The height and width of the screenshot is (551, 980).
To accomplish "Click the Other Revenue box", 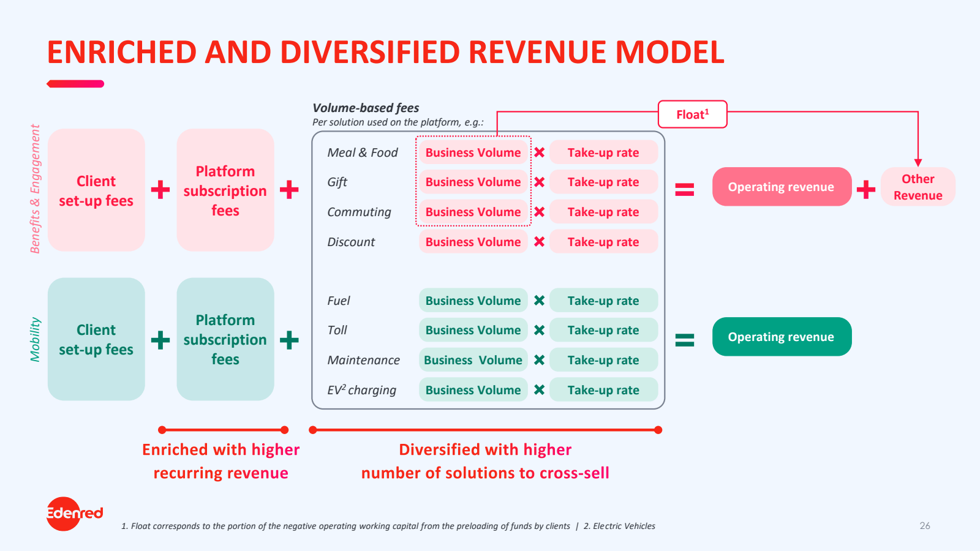I will [918, 187].
